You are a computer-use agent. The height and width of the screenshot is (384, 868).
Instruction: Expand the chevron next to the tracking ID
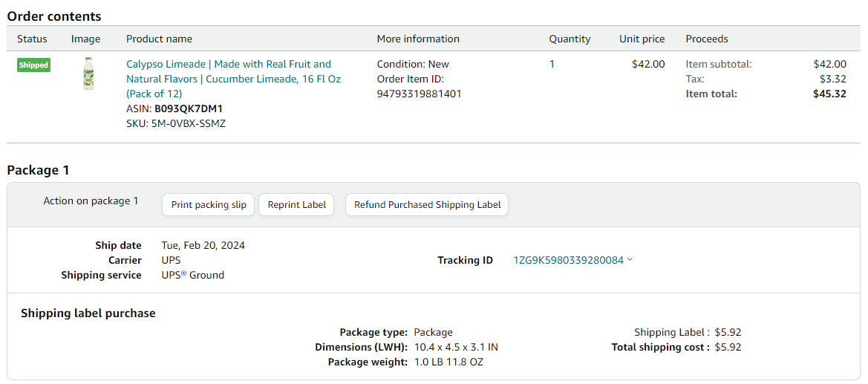pyautogui.click(x=630, y=260)
